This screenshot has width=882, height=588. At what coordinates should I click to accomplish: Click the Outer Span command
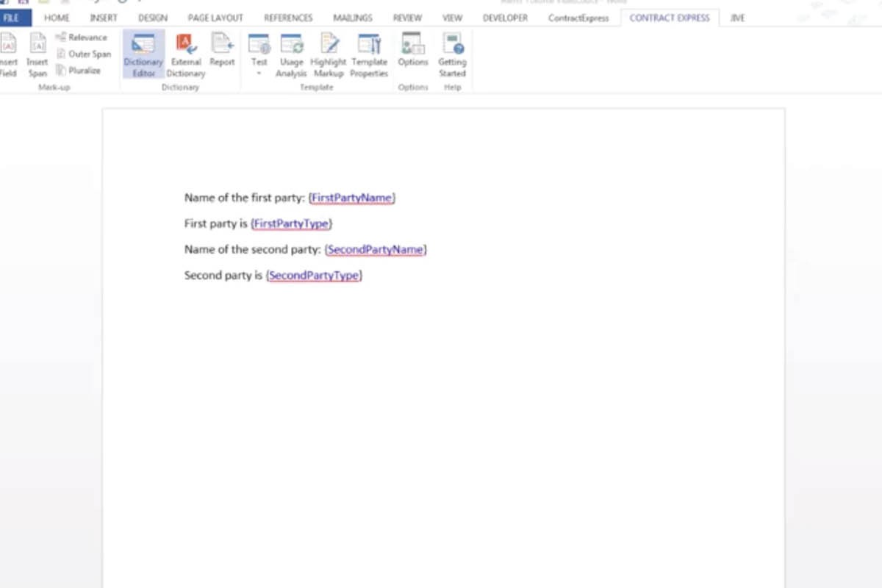pyautogui.click(x=84, y=54)
